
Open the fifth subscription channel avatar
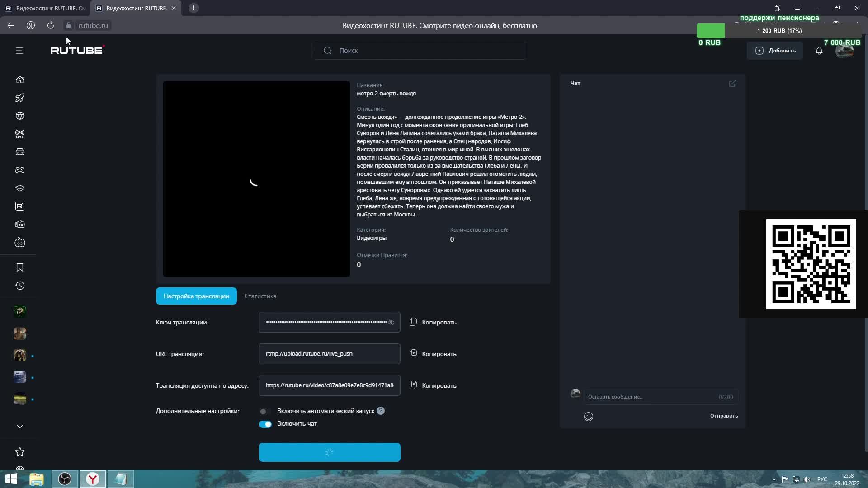click(20, 399)
